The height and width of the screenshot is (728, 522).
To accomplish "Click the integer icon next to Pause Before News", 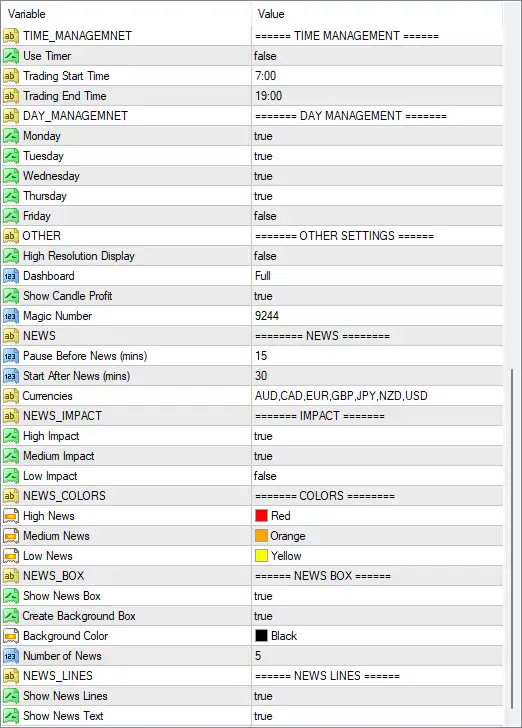I will [11, 356].
